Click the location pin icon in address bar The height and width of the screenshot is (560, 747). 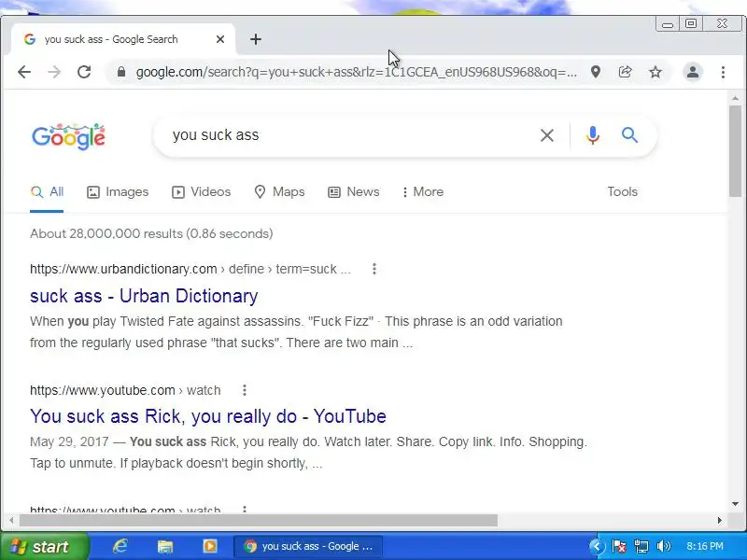[596, 72]
